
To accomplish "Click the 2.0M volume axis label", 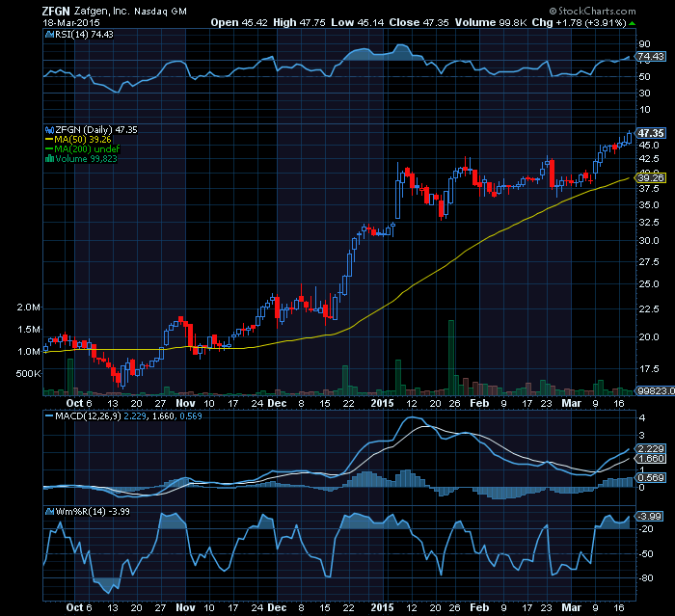I will tap(28, 308).
